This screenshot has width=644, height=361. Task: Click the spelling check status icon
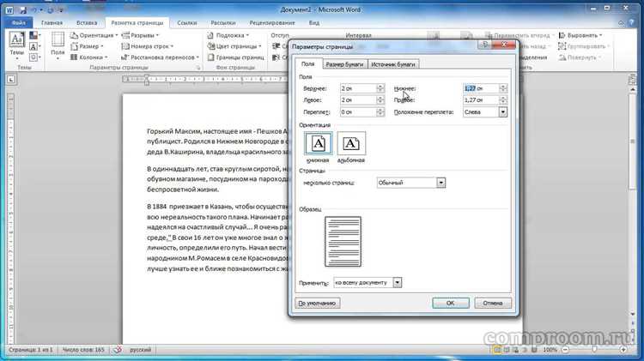[118, 350]
